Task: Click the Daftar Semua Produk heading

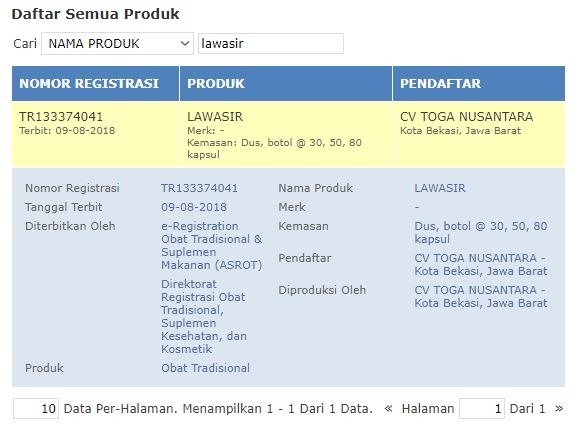Action: 96,14
